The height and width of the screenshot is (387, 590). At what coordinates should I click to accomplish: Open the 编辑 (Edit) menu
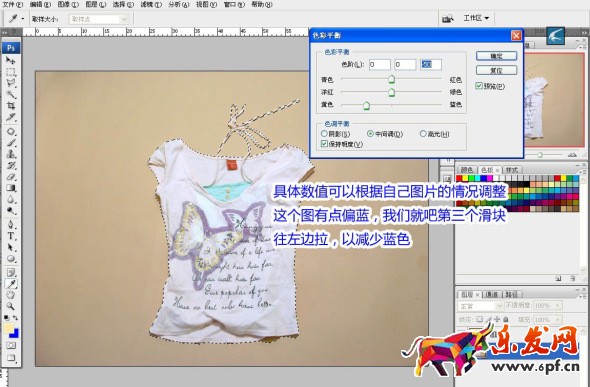coord(40,5)
